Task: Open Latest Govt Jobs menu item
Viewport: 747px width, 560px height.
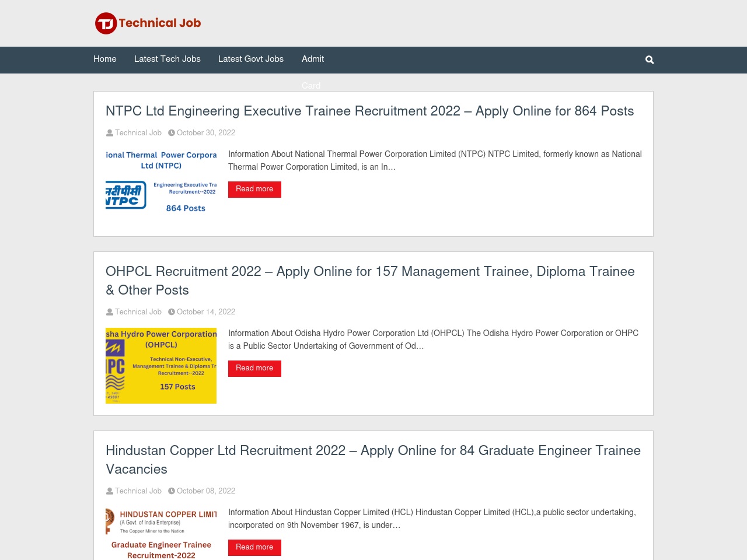Action: (251, 59)
